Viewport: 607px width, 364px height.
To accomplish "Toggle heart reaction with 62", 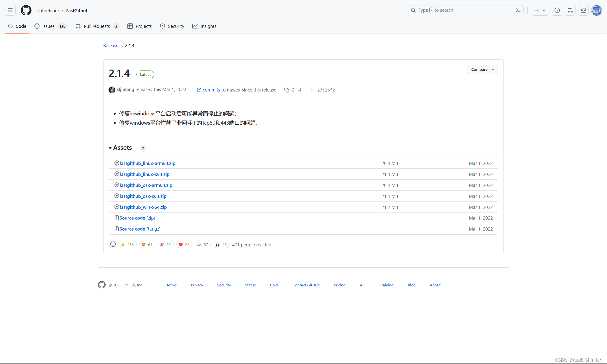I will click(184, 244).
